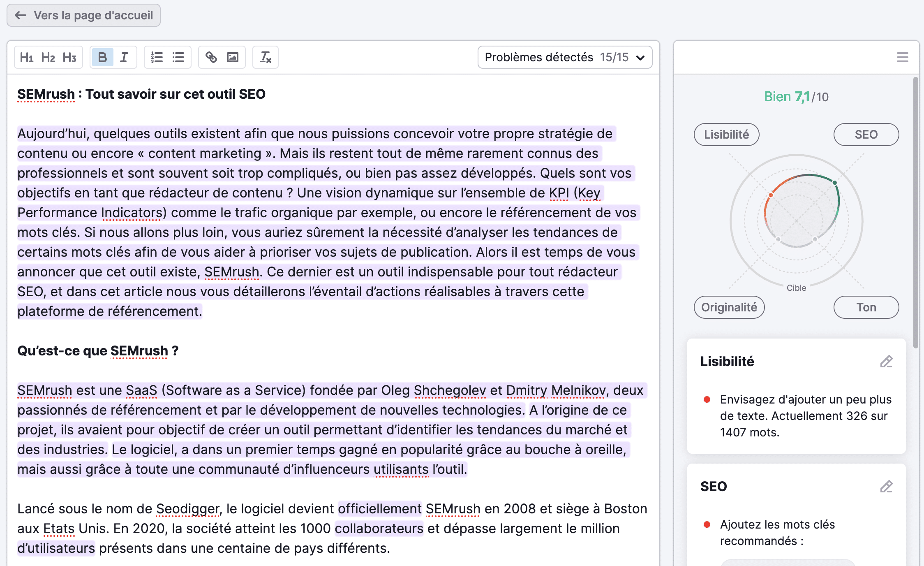924x566 pixels.
Task: Click the highlighted word 'collaborateurs'
Action: (379, 529)
